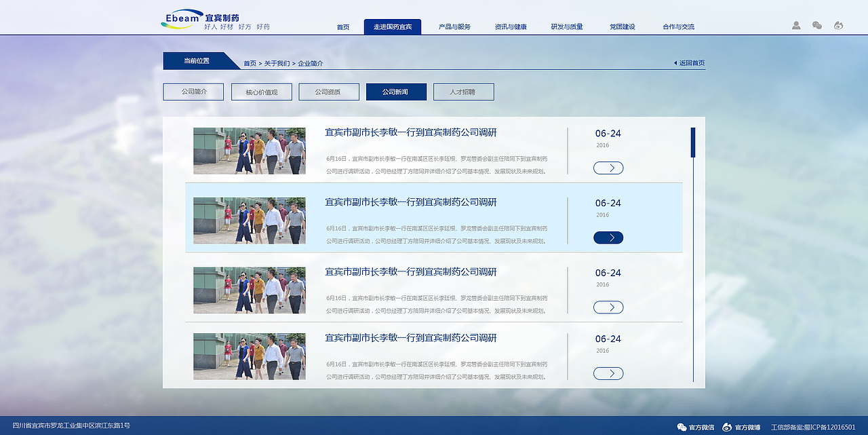Click the 返回首页 back link
Image resolution: width=868 pixels, height=435 pixels.
689,63
